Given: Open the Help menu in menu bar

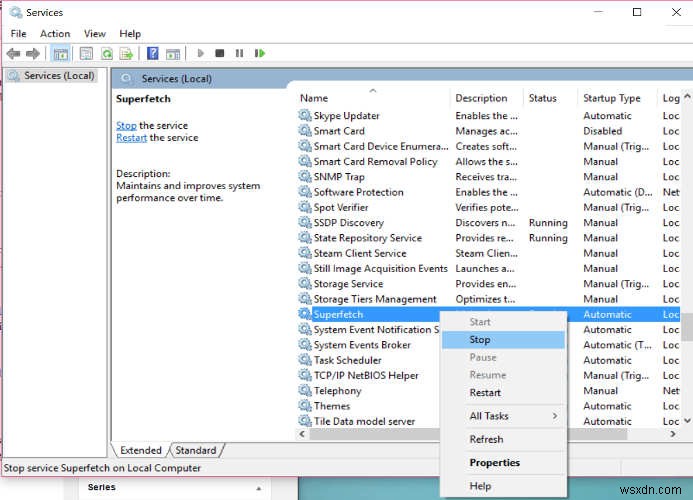Looking at the screenshot, I should coord(130,34).
